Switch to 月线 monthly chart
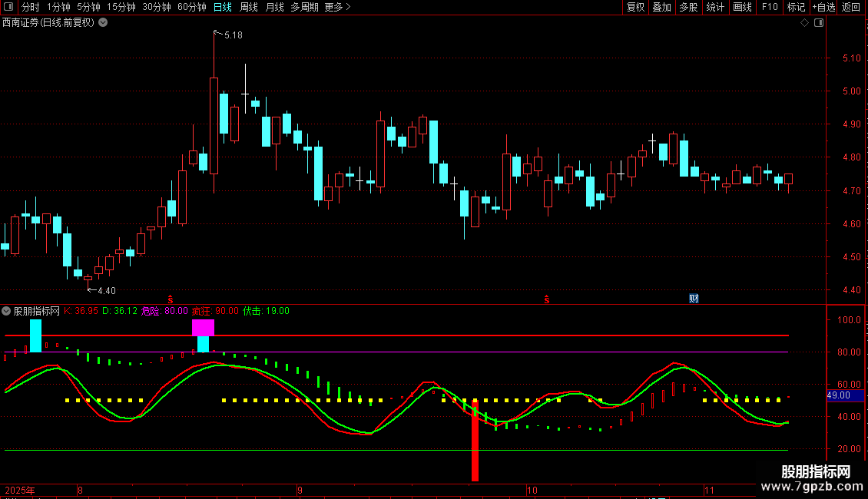This screenshot has width=868, height=499. point(274,7)
